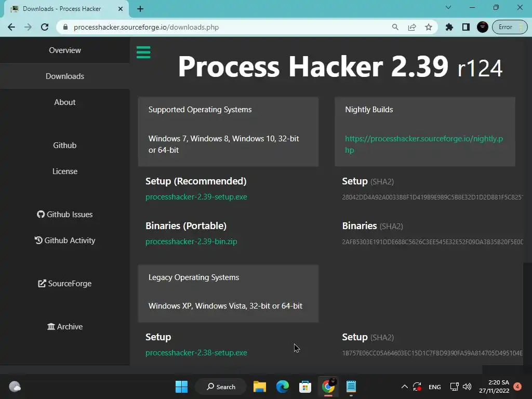This screenshot has height=399, width=532.
Task: Show hidden system tray icons
Action: coord(404,387)
